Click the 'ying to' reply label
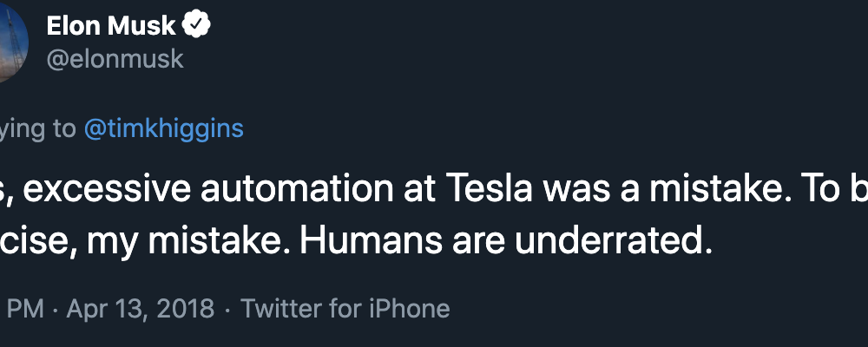Screen dimensions: 868x347 coord(38,129)
